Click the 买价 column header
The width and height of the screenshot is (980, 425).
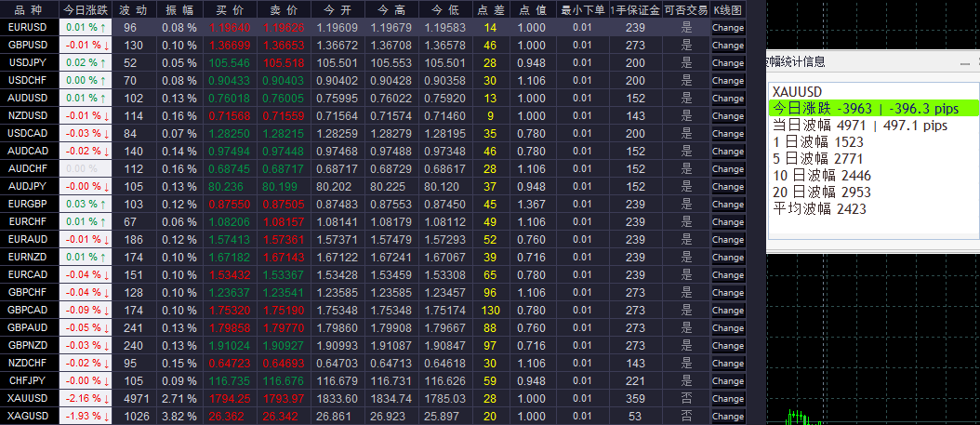(x=230, y=9)
